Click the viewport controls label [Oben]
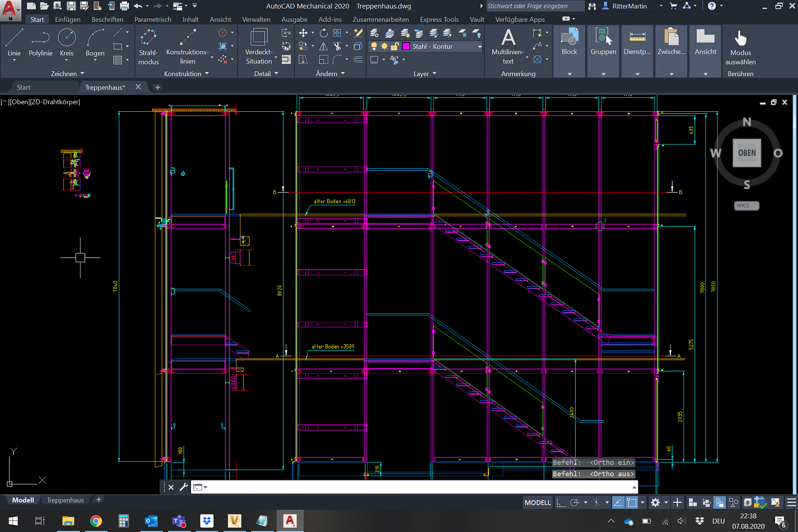This screenshot has height=532, width=798. tap(20, 102)
